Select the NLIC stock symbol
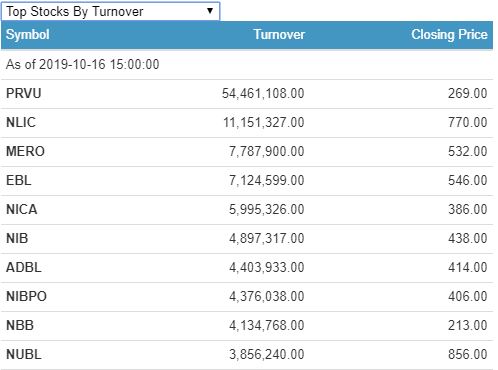498x370 pixels. (x=21, y=122)
